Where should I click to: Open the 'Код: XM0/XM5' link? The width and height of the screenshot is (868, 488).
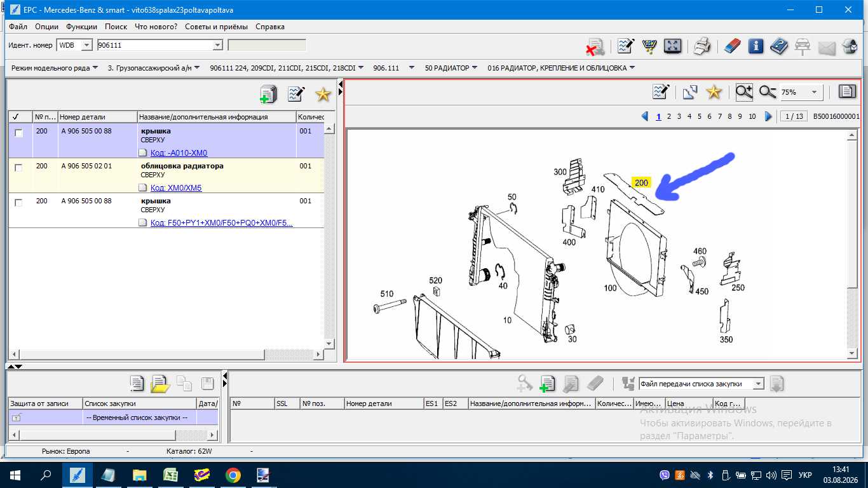click(176, 188)
